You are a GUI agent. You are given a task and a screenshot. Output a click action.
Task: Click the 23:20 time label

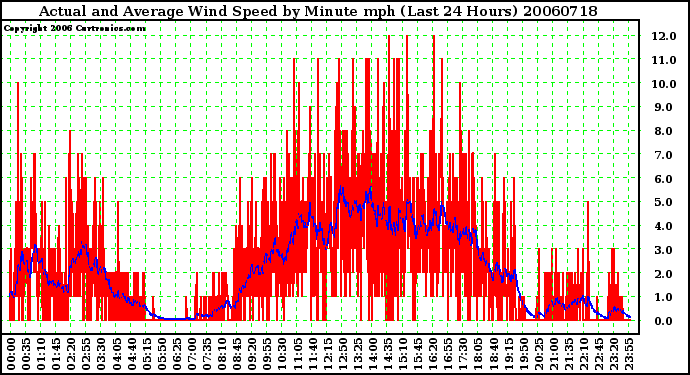click(614, 354)
